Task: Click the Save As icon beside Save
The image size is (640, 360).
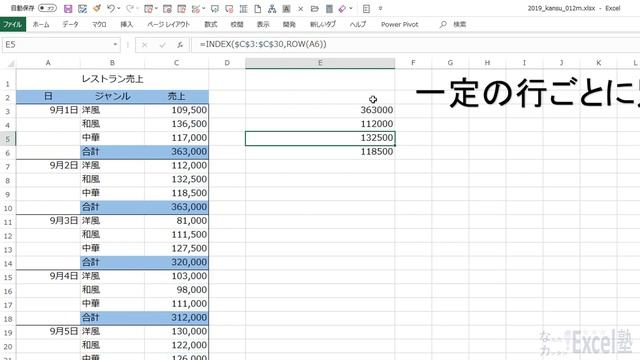Action: (x=82, y=9)
